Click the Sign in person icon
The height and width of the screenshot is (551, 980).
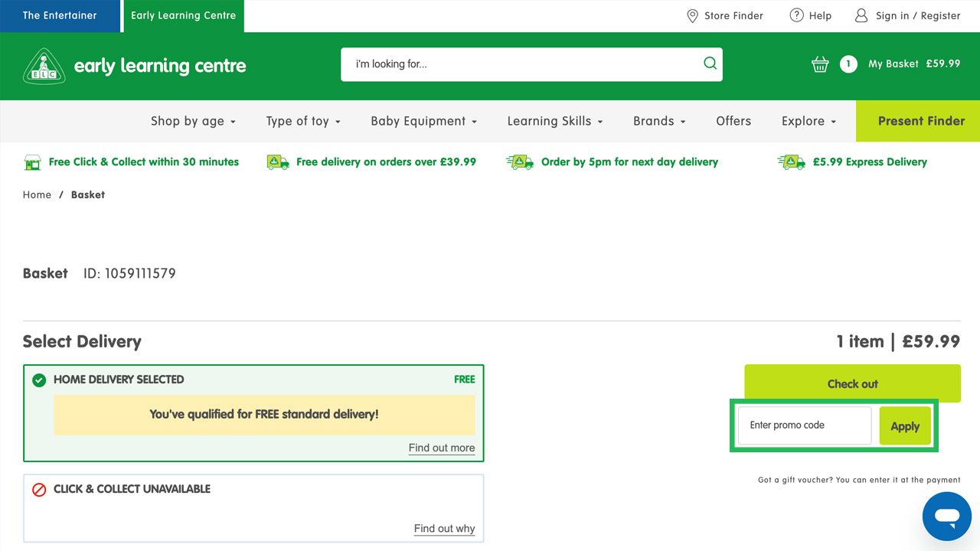[861, 15]
